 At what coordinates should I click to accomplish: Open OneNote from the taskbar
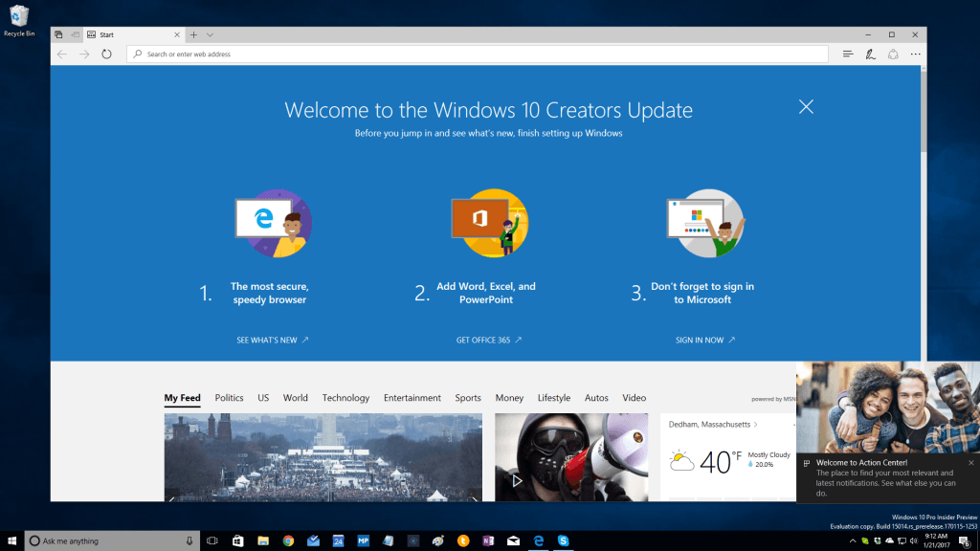click(x=488, y=540)
